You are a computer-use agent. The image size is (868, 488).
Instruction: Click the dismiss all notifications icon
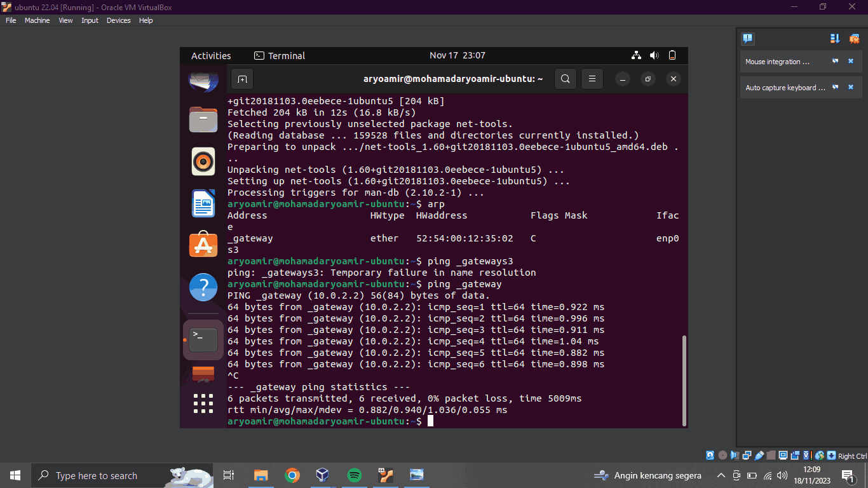[854, 39]
